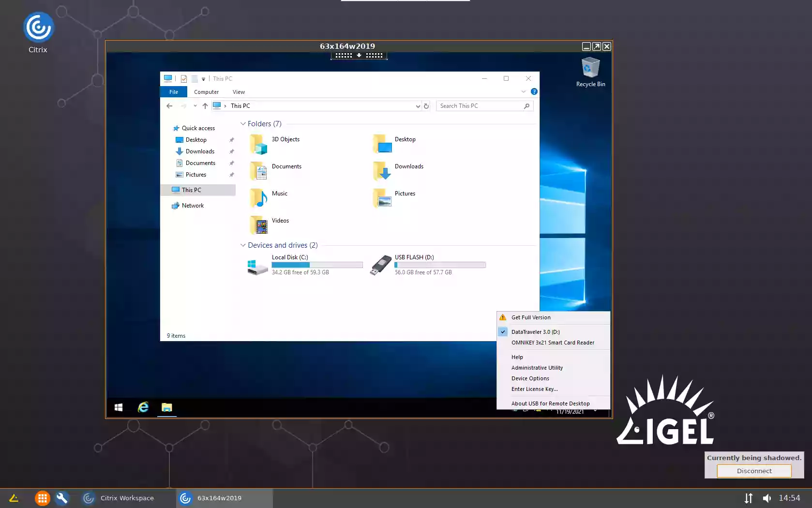Select the USB FLASH (D:) drive
This screenshot has height=508, width=812.
click(428, 265)
